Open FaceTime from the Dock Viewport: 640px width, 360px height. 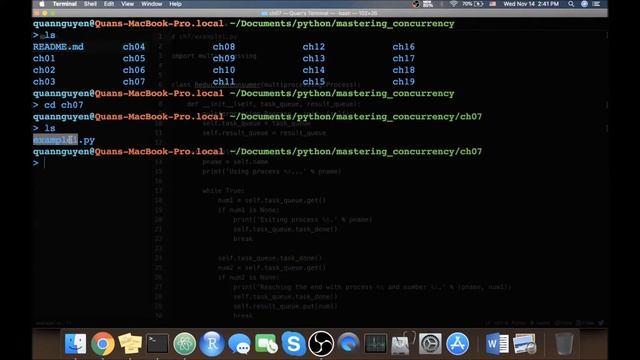[266, 343]
